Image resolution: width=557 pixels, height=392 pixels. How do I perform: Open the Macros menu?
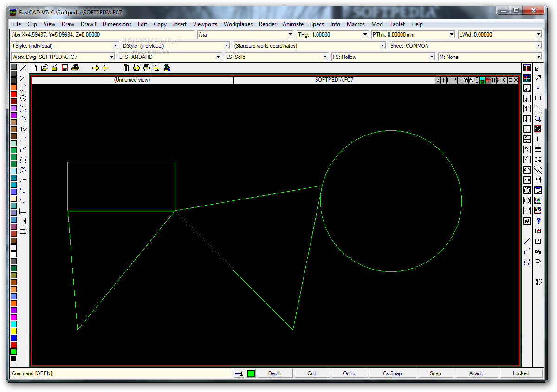356,24
